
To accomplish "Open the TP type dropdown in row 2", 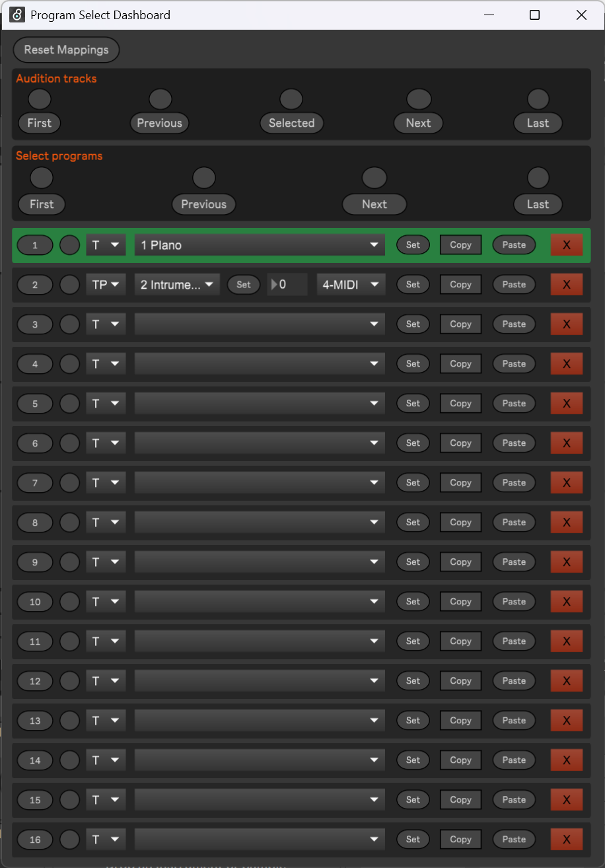I will (106, 285).
